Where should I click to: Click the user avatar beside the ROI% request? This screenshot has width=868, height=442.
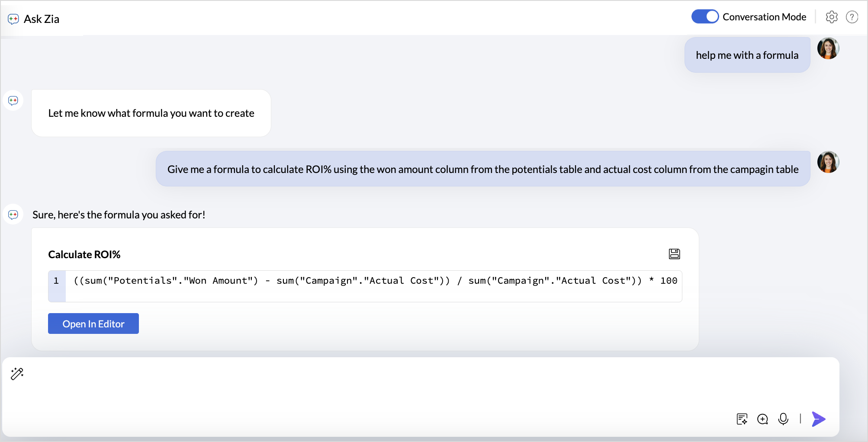pos(828,162)
